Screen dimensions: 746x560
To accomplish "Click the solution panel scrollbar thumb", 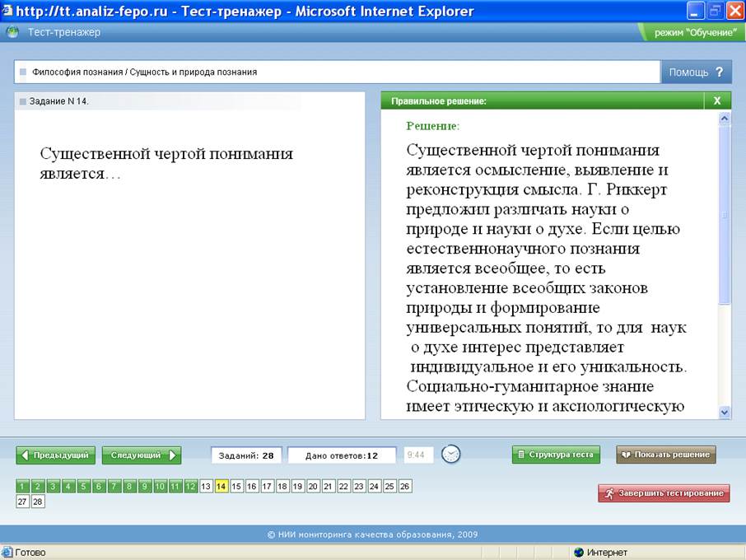I will [724, 214].
